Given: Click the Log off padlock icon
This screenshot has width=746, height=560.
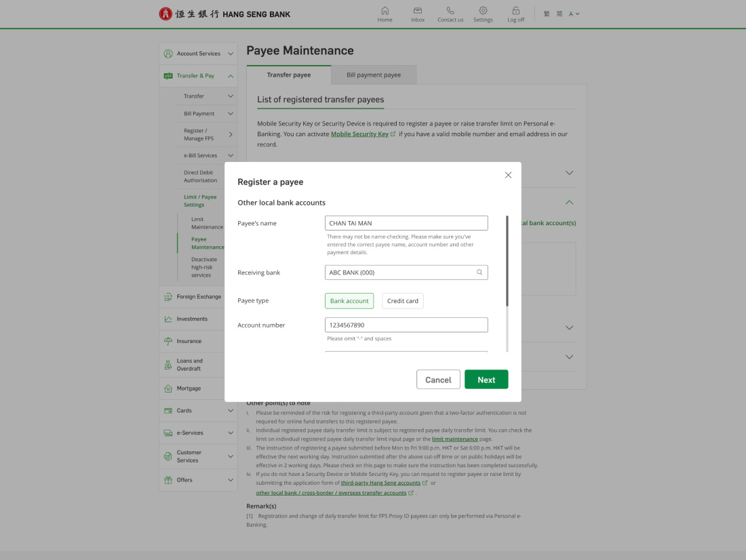Looking at the screenshot, I should pos(515,11).
